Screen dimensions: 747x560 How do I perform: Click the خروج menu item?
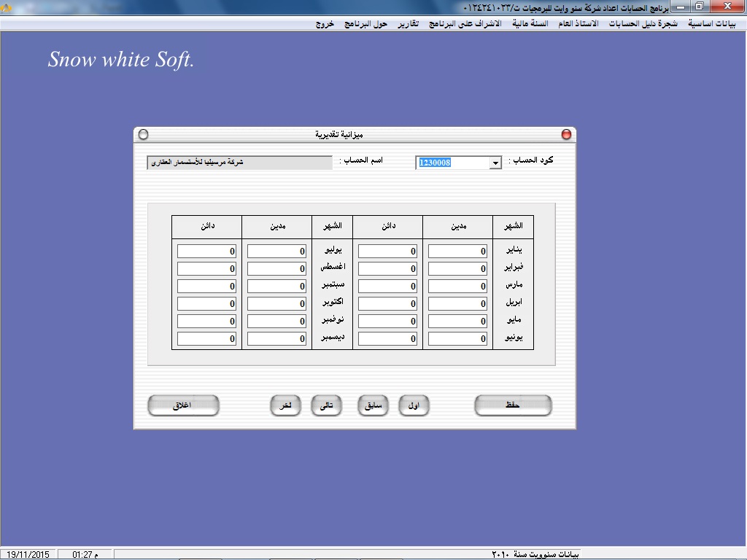click(x=325, y=23)
